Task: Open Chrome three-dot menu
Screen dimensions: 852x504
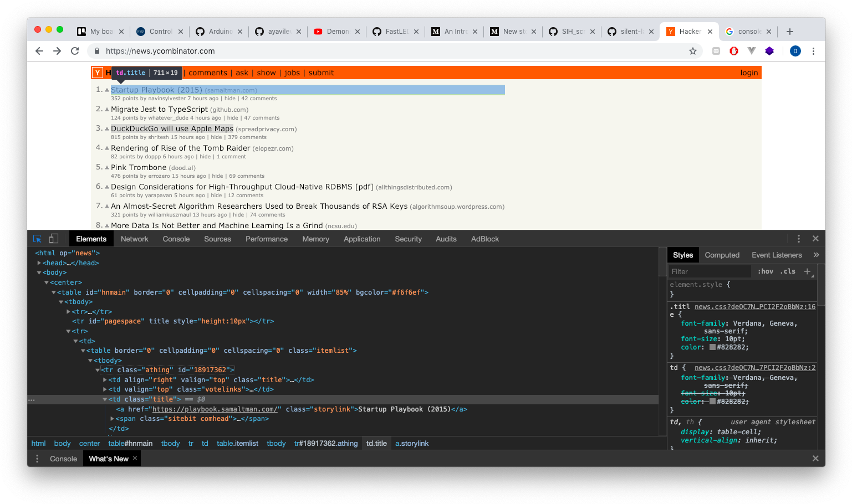Action: [813, 51]
